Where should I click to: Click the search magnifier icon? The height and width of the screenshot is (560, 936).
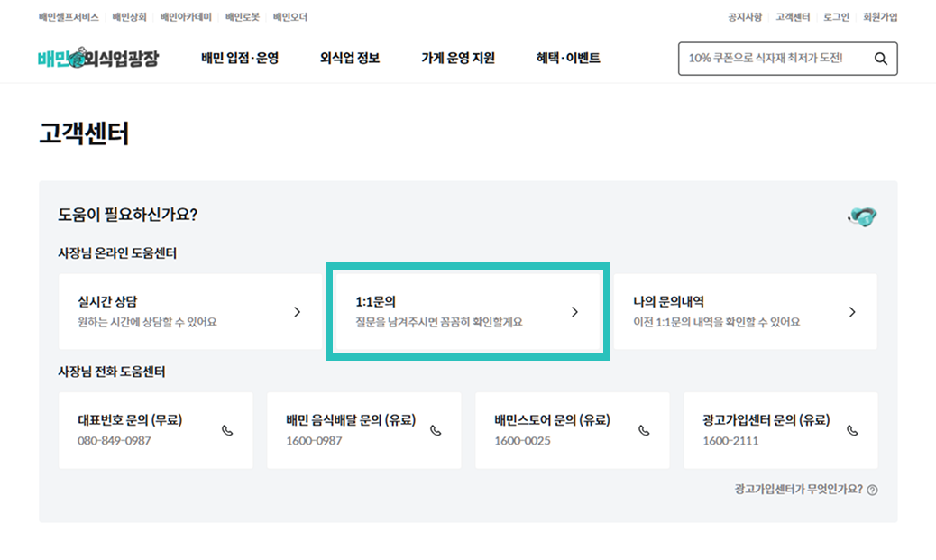click(x=880, y=59)
